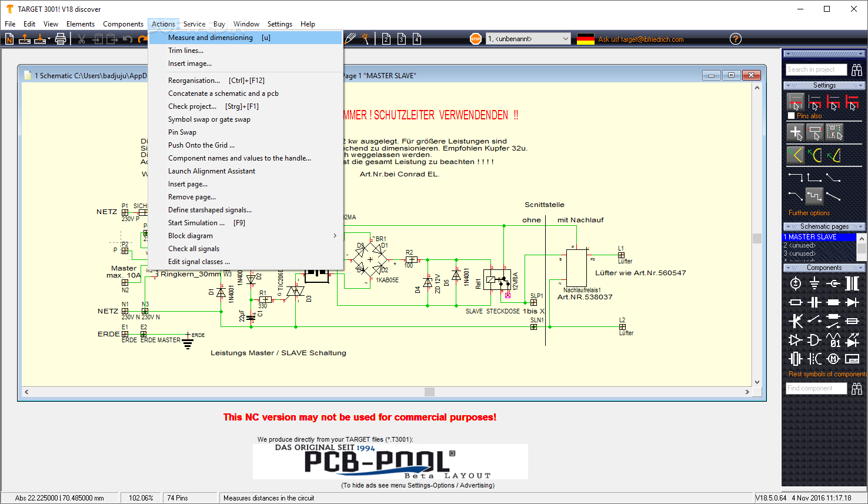Viewport: 868px width, 504px height.
Task: Toggle the yellow angled bend mode
Action: click(x=796, y=155)
